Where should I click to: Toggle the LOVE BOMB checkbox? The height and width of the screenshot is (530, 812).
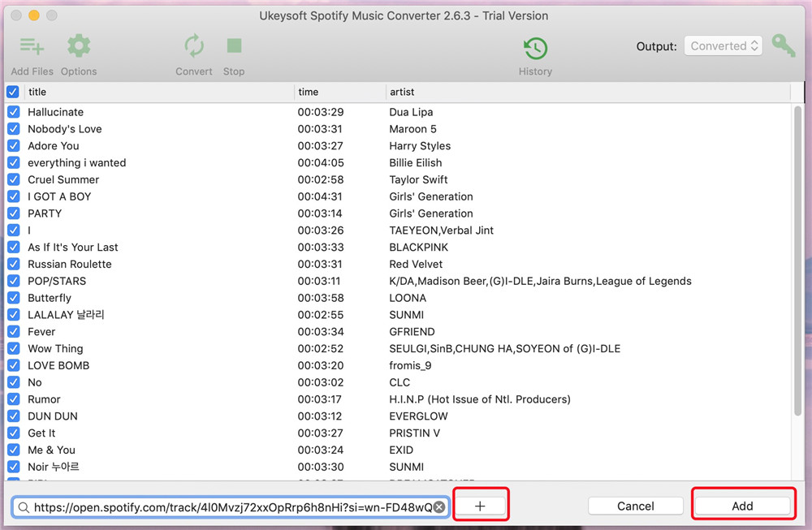coord(14,365)
